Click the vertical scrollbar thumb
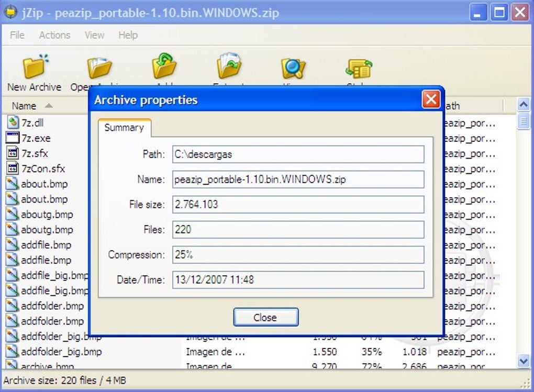This screenshot has height=392, width=534. tap(524, 121)
